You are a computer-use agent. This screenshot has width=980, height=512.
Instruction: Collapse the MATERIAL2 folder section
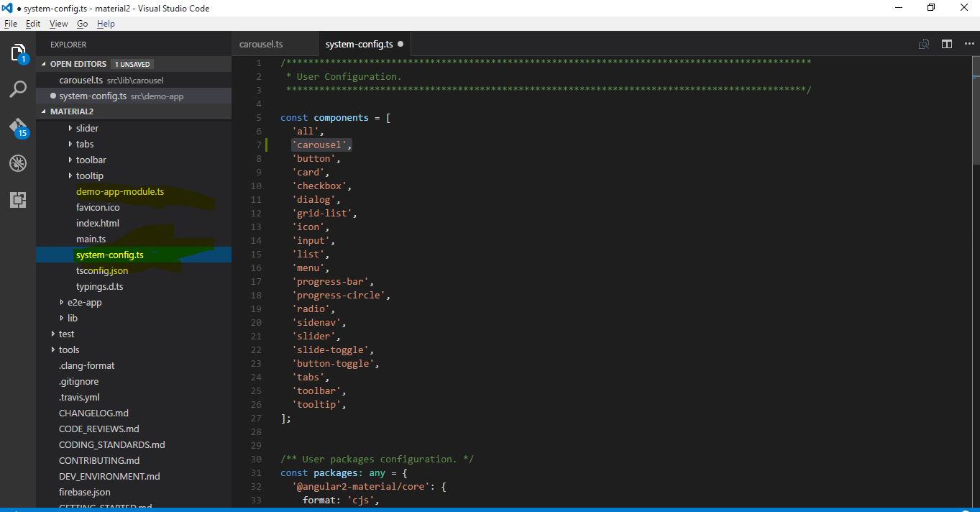(x=134, y=111)
